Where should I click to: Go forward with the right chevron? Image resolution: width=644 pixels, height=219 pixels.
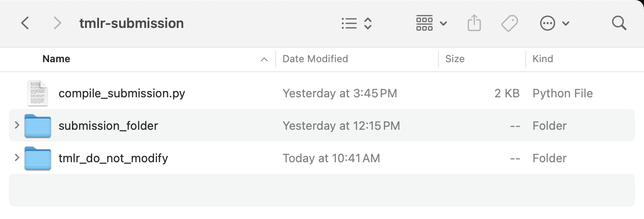coord(57,23)
